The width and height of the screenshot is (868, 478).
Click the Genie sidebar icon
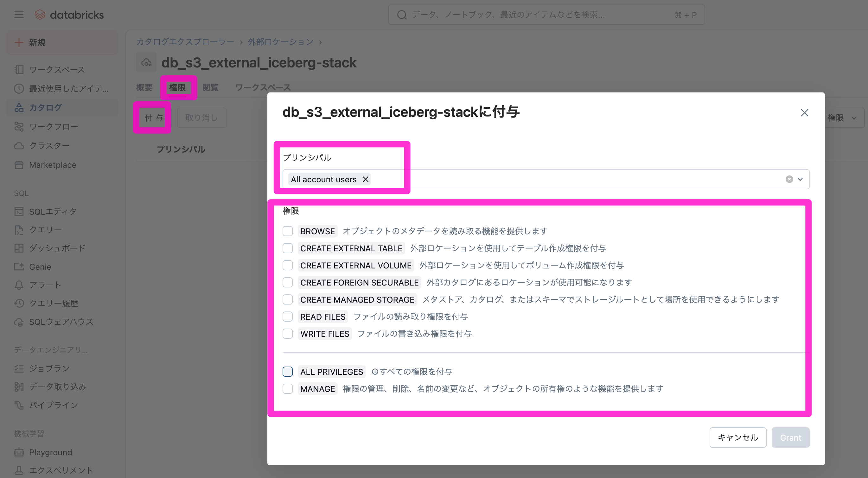19,267
